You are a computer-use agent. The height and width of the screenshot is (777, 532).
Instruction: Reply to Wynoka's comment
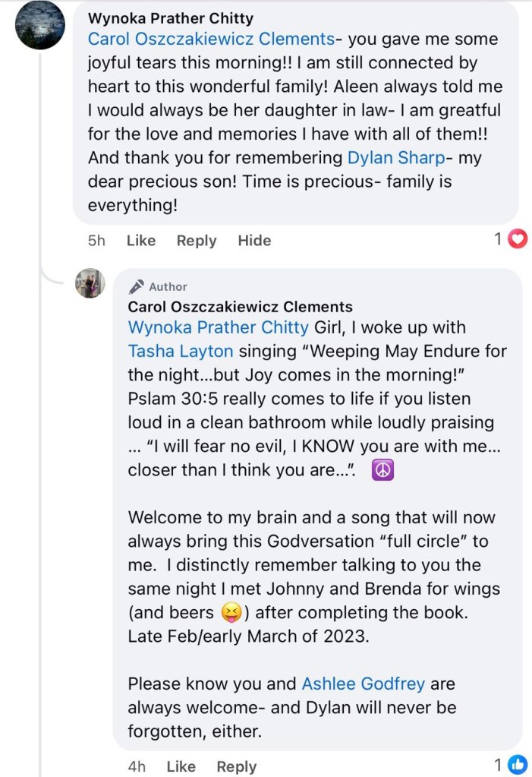tap(197, 241)
